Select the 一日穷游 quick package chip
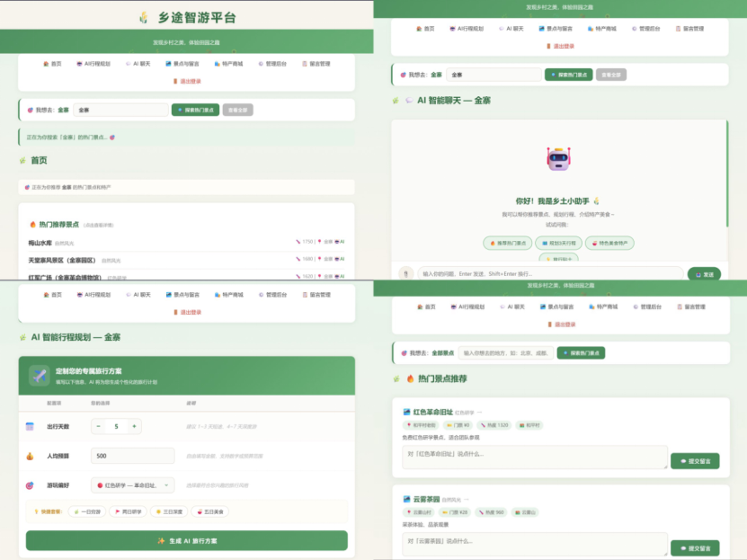The image size is (747, 560). pos(87,511)
